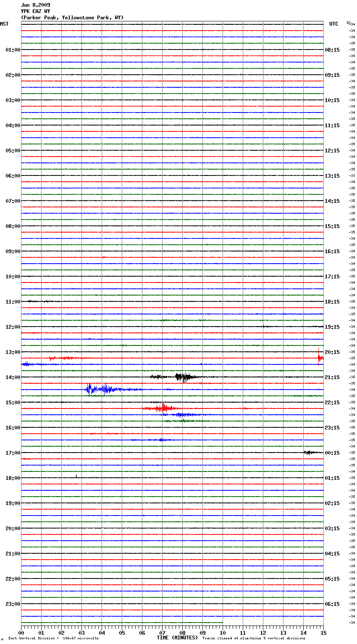Click the 06:15 UTC time label
The image size is (357, 644).
pyautogui.click(x=332, y=604)
